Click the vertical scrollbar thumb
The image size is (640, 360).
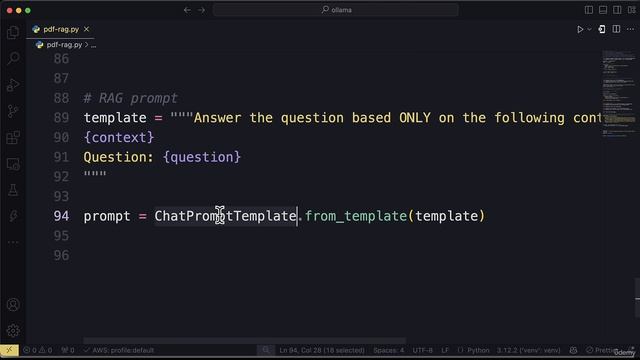(x=637, y=298)
